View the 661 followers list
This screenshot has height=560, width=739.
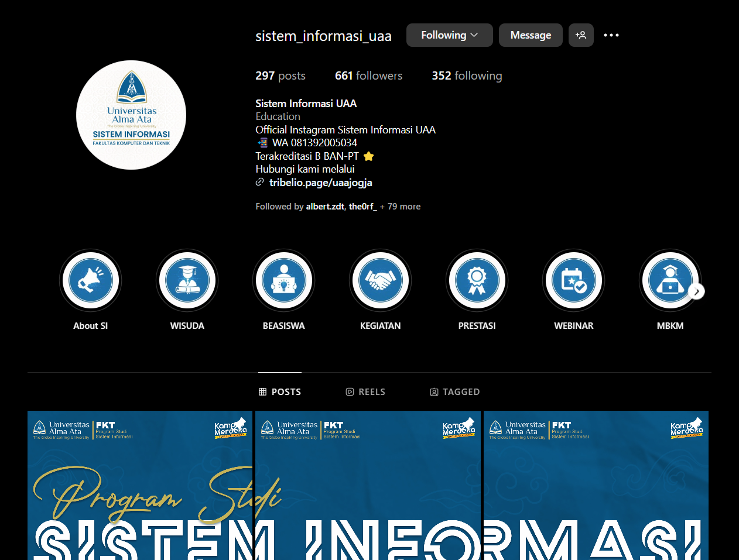pos(368,75)
